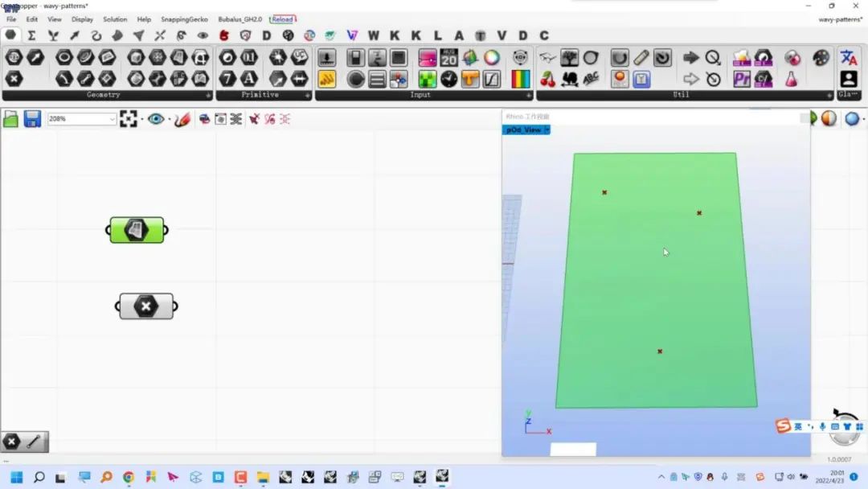Select the Text 'A' primitive icon
Screen dimensions: 868x489
point(249,79)
